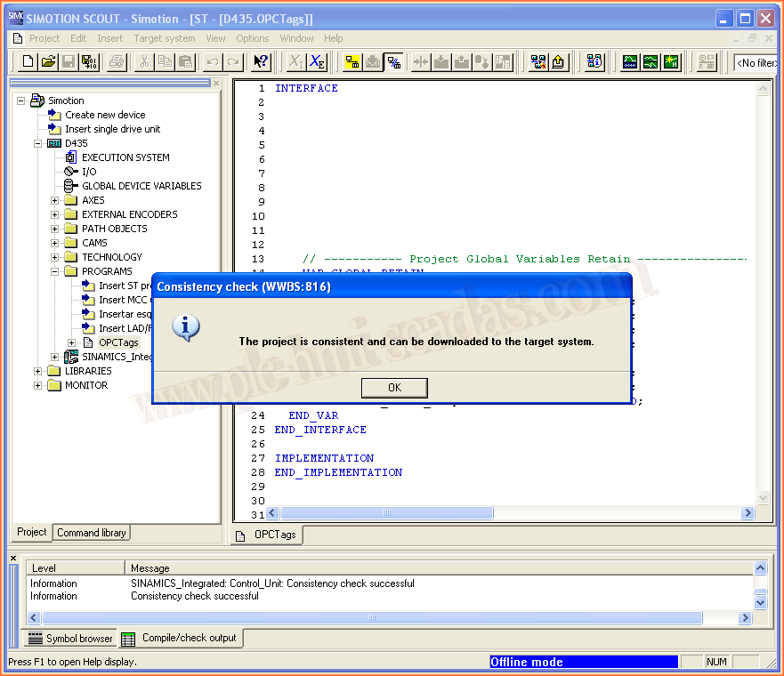Image resolution: width=784 pixels, height=676 pixels.
Task: Collapse the PROGRAMS folder node
Action: [x=55, y=271]
